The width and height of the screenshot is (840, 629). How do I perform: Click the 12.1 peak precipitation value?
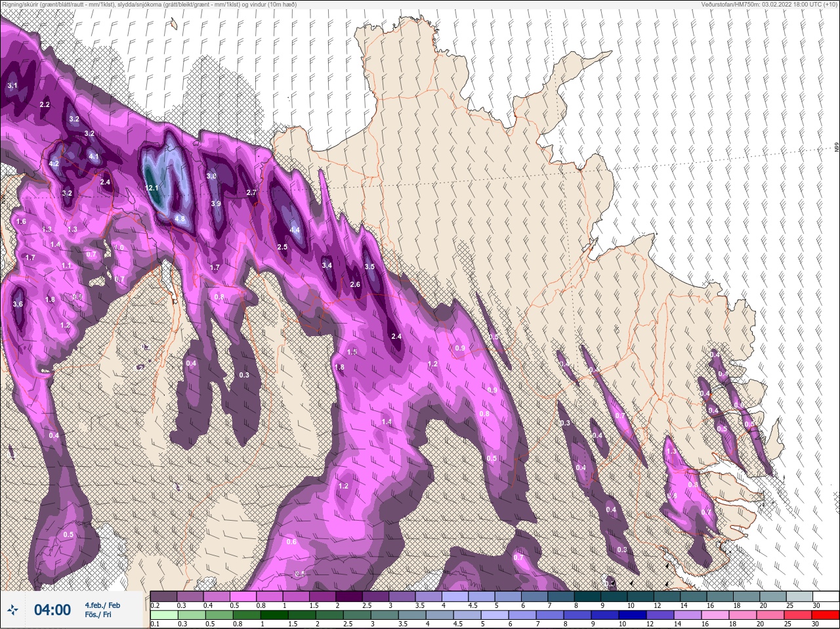152,188
